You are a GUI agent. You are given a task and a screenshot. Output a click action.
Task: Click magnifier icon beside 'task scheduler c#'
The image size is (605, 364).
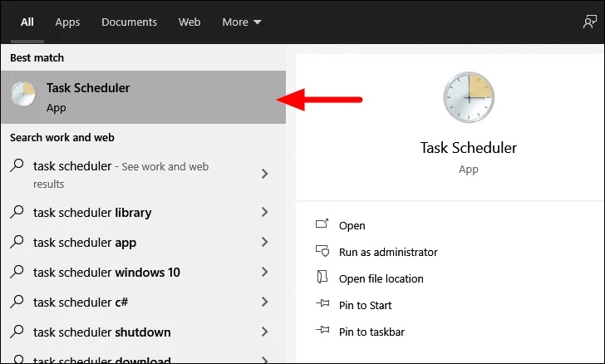(x=17, y=302)
